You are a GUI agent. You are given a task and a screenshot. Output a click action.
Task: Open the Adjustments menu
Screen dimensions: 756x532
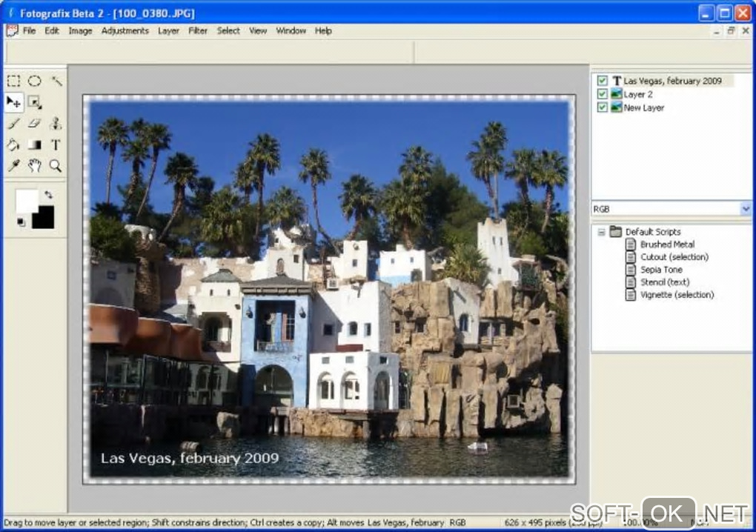point(125,31)
